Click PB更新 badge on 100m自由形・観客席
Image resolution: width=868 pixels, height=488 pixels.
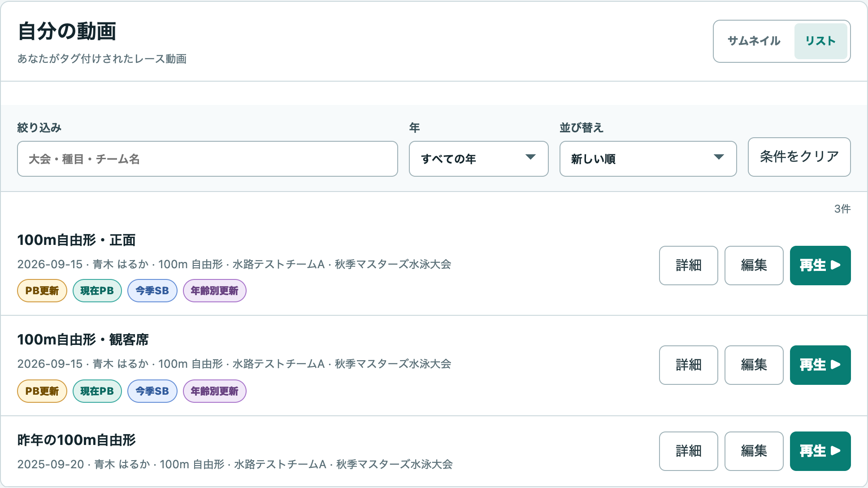click(x=42, y=391)
